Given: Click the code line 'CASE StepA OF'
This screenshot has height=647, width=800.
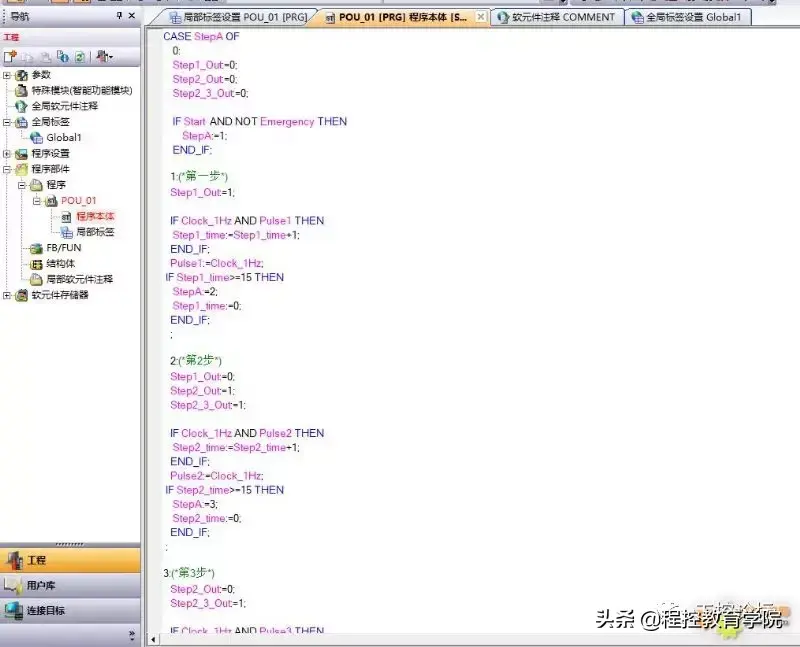Looking at the screenshot, I should (x=201, y=36).
